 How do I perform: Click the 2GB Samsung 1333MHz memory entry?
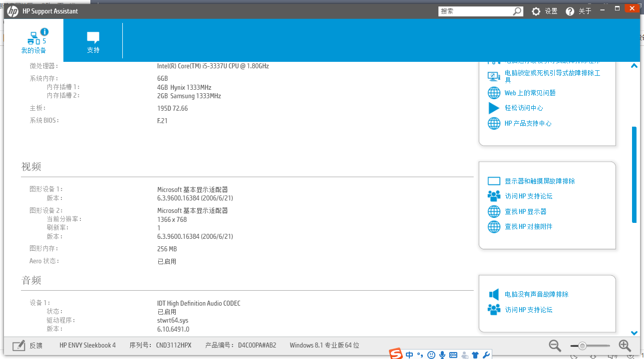pos(189,96)
